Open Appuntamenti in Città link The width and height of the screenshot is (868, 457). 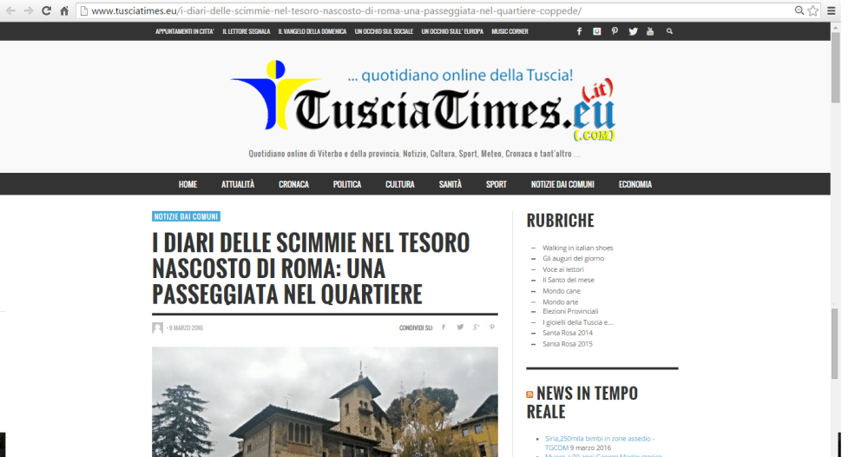(x=185, y=31)
